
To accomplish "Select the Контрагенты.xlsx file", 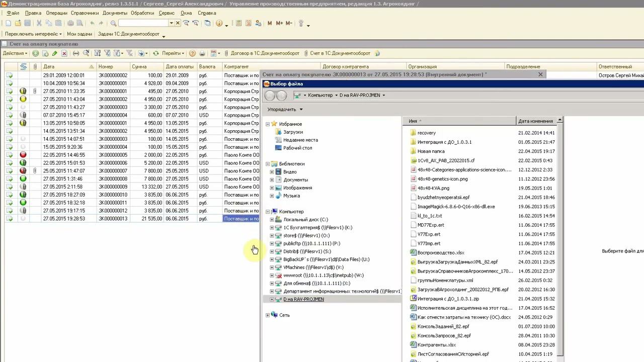I will 436,345.
